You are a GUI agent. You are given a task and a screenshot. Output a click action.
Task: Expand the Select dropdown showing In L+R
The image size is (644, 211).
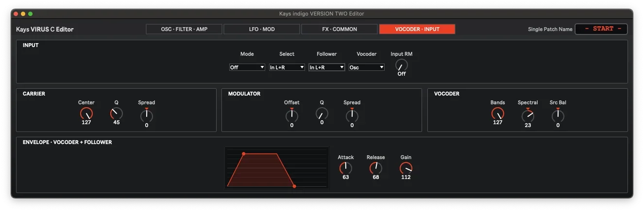(287, 67)
